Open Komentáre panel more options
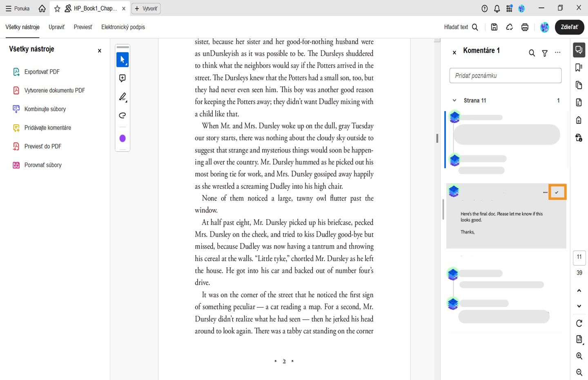This screenshot has width=588, height=380. point(558,53)
